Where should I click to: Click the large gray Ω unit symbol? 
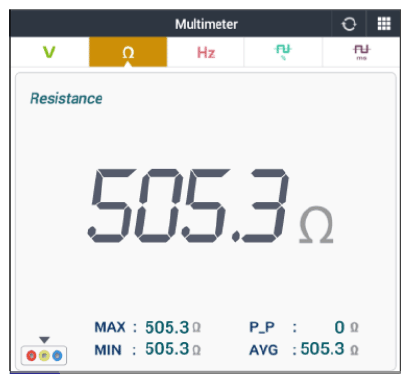tap(316, 225)
